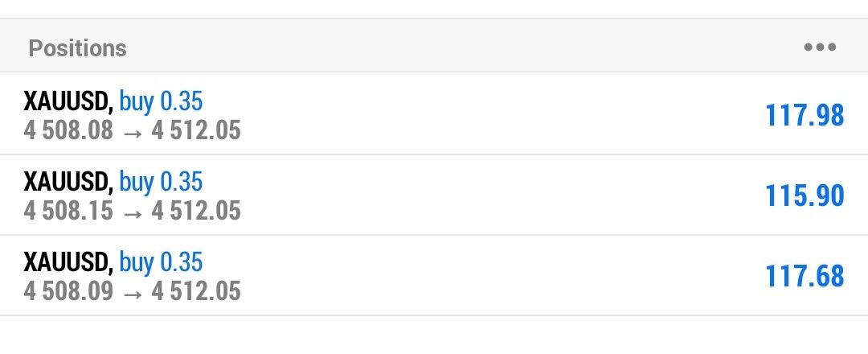
Task: Click the open price 4 508.08
Action: (x=68, y=130)
